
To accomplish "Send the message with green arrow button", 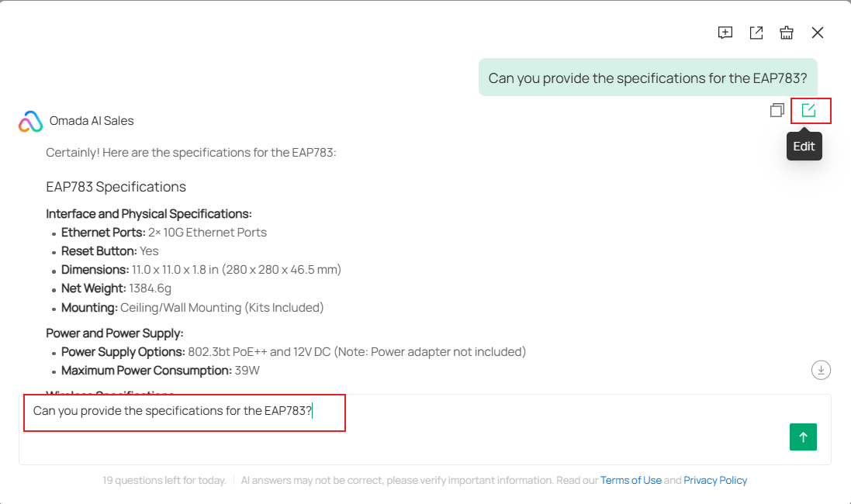I will coord(803,437).
